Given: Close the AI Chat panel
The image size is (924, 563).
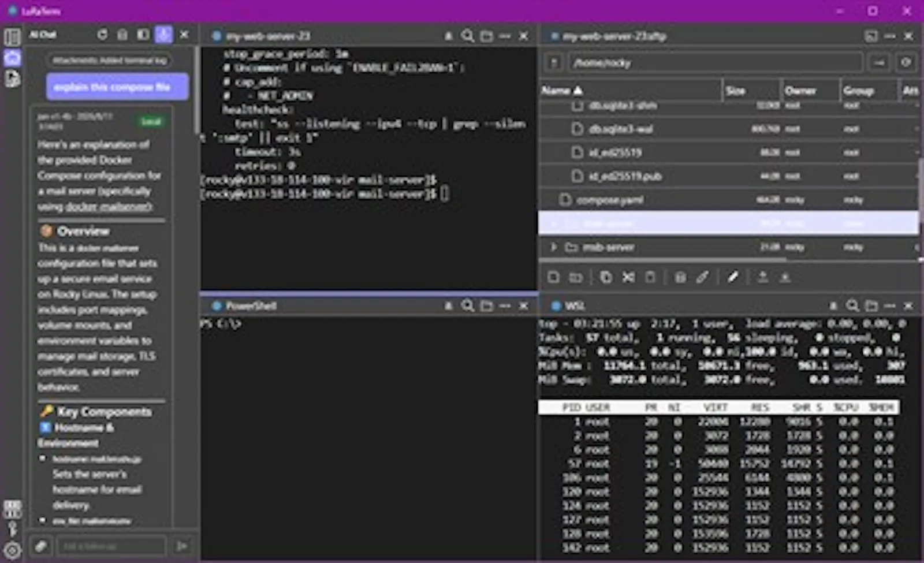Looking at the screenshot, I should (x=184, y=35).
